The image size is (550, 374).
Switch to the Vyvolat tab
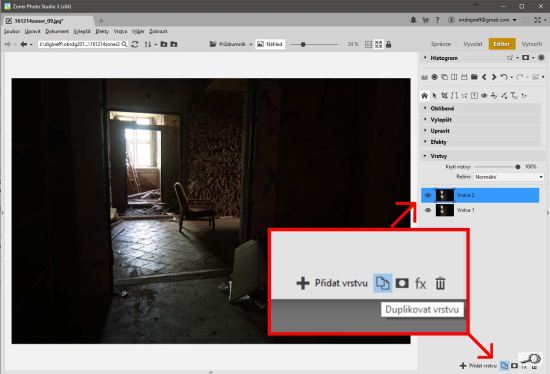(x=472, y=44)
